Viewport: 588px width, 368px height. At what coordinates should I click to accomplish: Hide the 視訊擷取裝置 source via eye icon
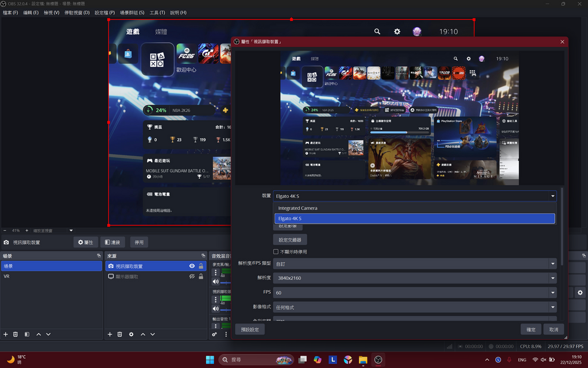tap(192, 266)
